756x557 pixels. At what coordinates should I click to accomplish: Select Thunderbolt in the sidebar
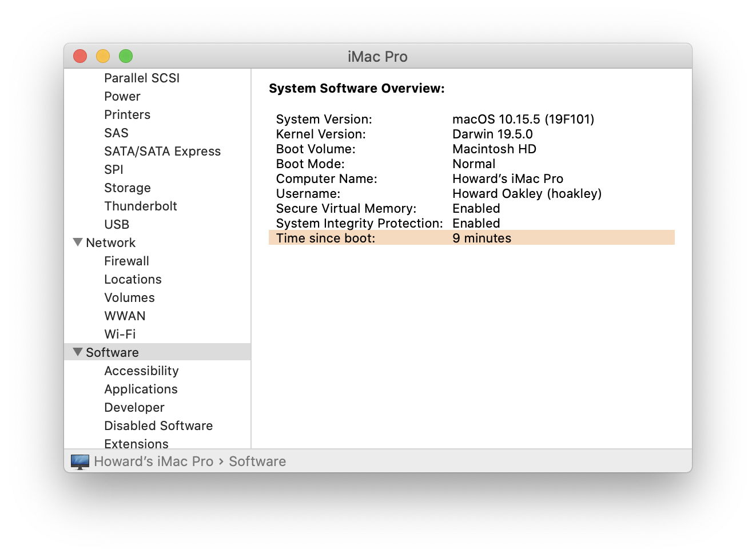click(140, 206)
